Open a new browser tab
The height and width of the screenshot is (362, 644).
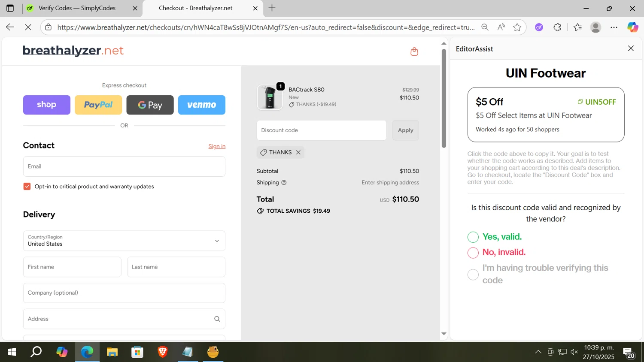[272, 8]
